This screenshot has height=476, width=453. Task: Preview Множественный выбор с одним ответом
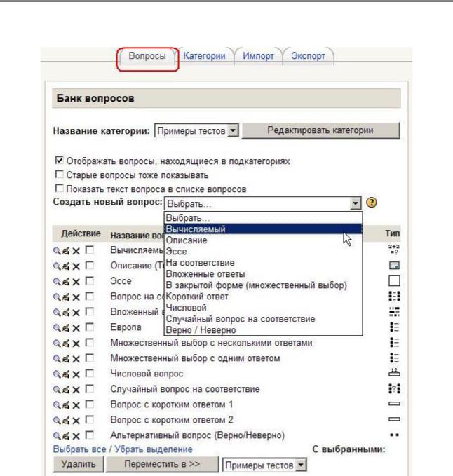pos(57,358)
